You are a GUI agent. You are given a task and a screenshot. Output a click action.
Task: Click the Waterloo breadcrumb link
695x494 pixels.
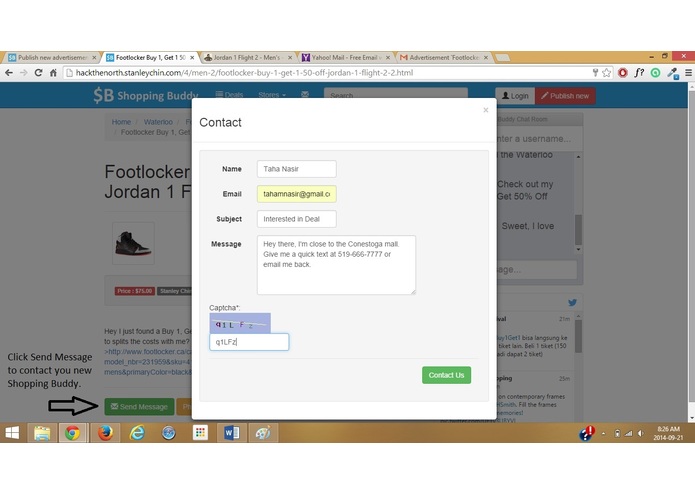pyautogui.click(x=158, y=122)
